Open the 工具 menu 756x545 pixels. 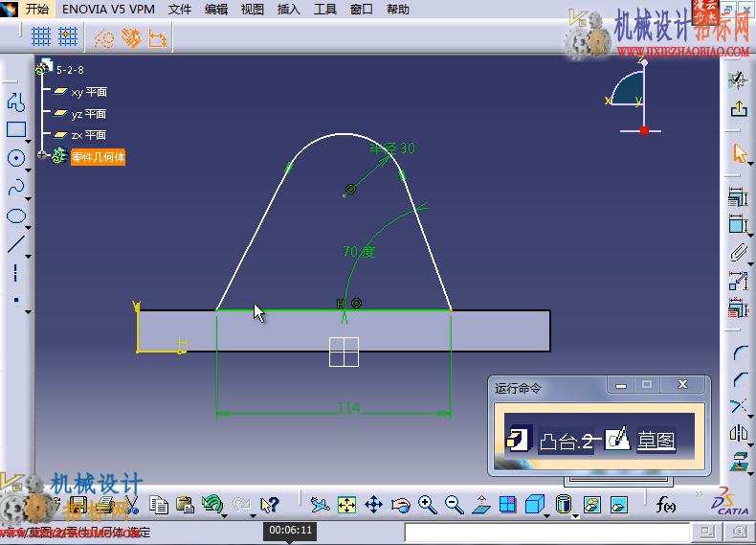(x=325, y=9)
